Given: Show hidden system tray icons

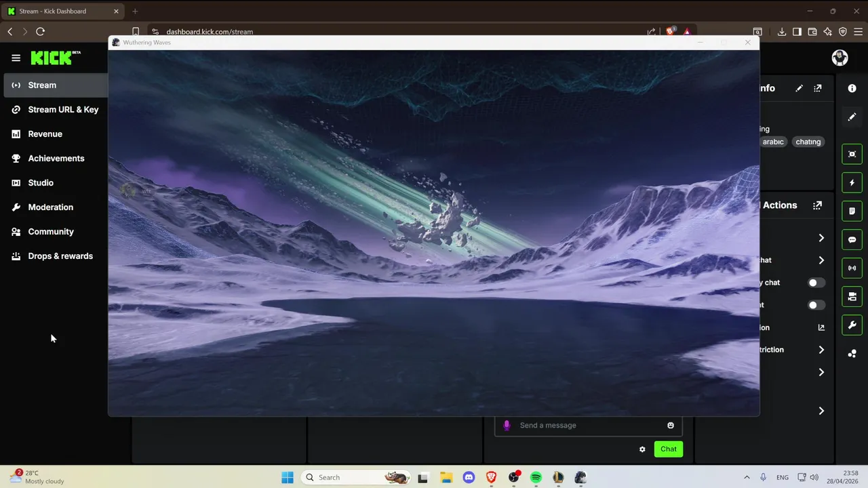Looking at the screenshot, I should tap(747, 477).
